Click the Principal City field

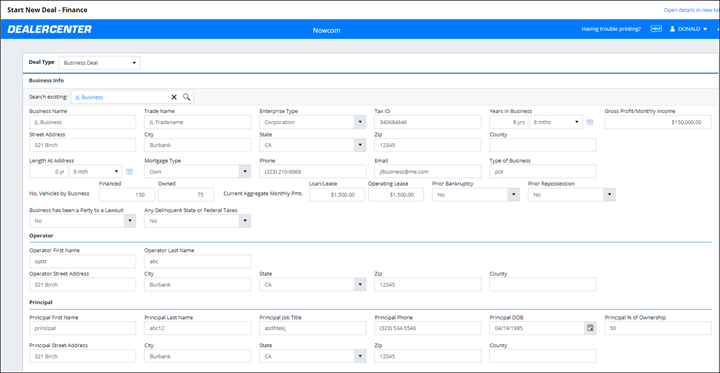click(197, 356)
